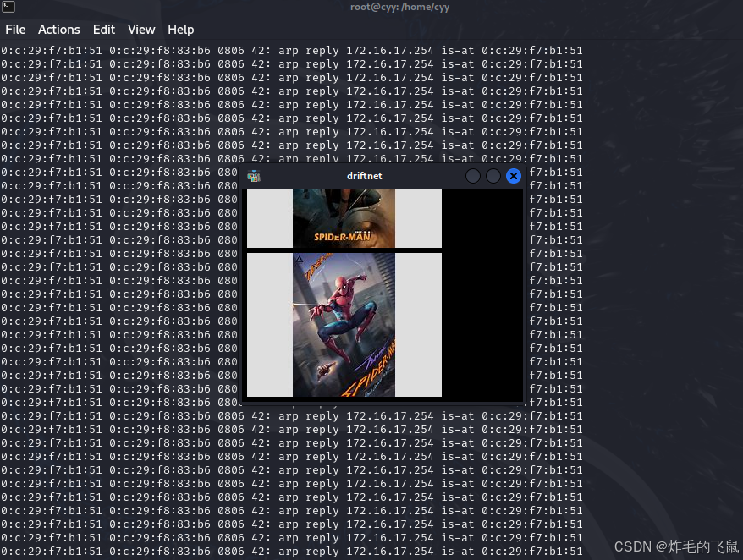The width and height of the screenshot is (743, 560).
Task: Click the black empty area in driftnet
Action: point(481,296)
